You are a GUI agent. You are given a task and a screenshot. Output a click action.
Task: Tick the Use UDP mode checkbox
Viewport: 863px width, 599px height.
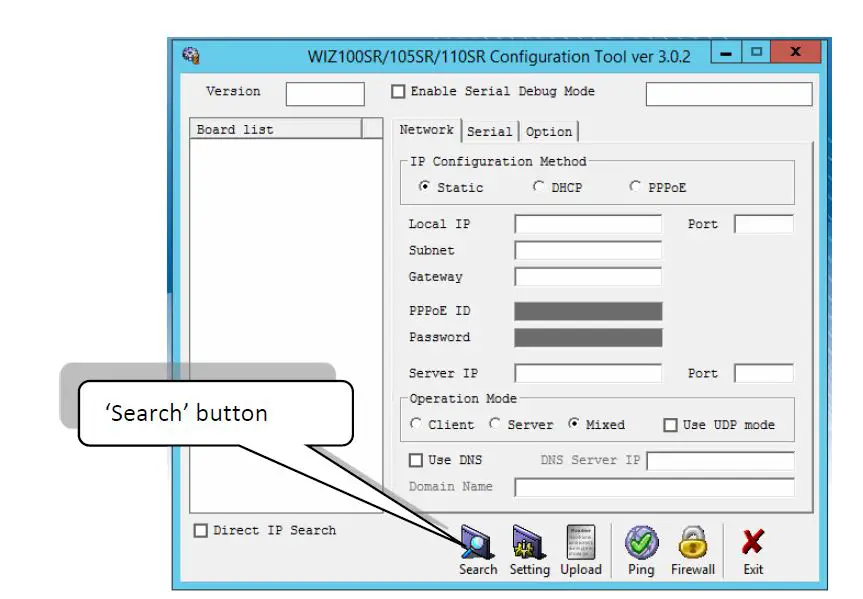coord(670,425)
